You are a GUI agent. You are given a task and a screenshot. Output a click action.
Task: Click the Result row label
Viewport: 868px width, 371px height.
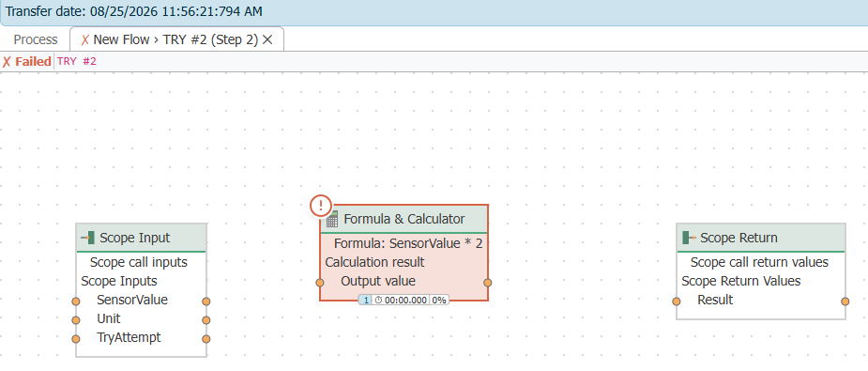(715, 300)
